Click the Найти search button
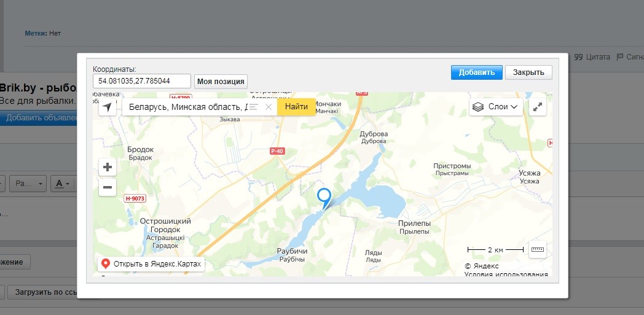The image size is (644, 315). (x=296, y=107)
